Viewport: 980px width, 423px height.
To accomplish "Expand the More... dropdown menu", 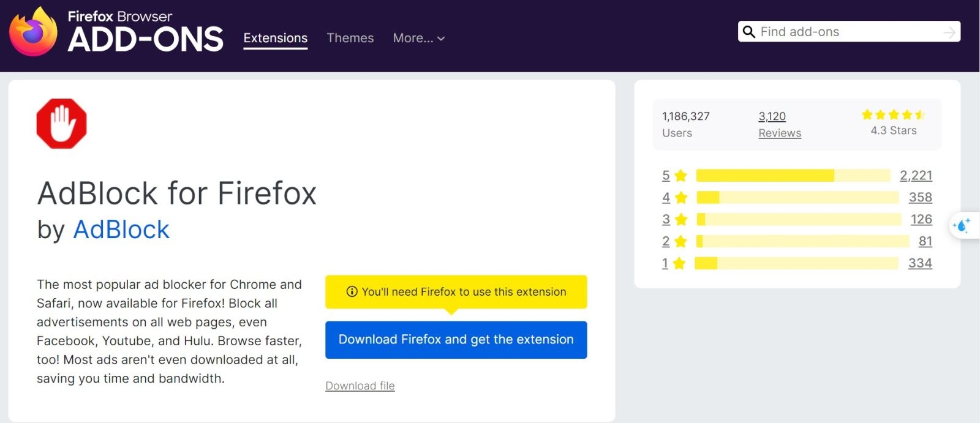I will [x=419, y=38].
